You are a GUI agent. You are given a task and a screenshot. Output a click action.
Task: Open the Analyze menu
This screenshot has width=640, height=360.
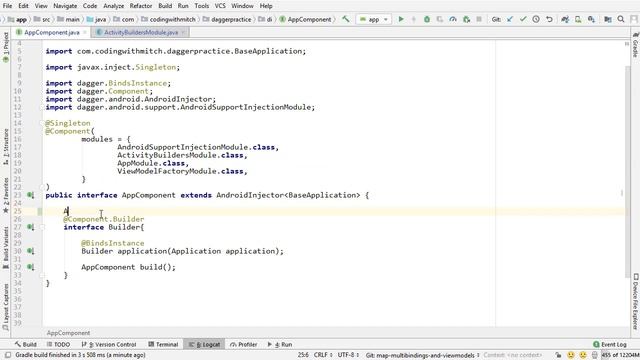point(113,6)
